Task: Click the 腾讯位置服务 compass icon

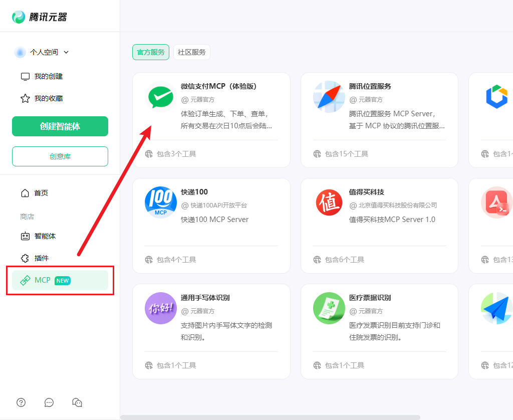Action: click(329, 97)
